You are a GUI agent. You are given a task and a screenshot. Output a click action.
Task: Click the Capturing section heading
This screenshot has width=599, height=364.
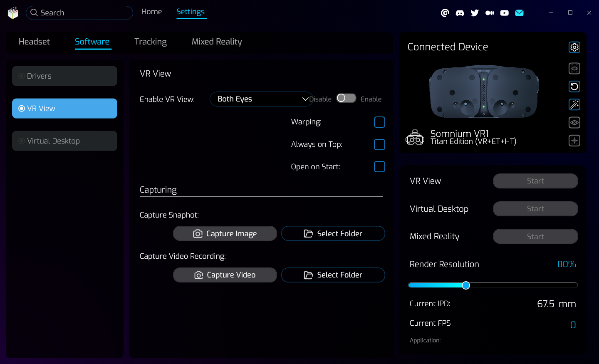pyautogui.click(x=158, y=190)
